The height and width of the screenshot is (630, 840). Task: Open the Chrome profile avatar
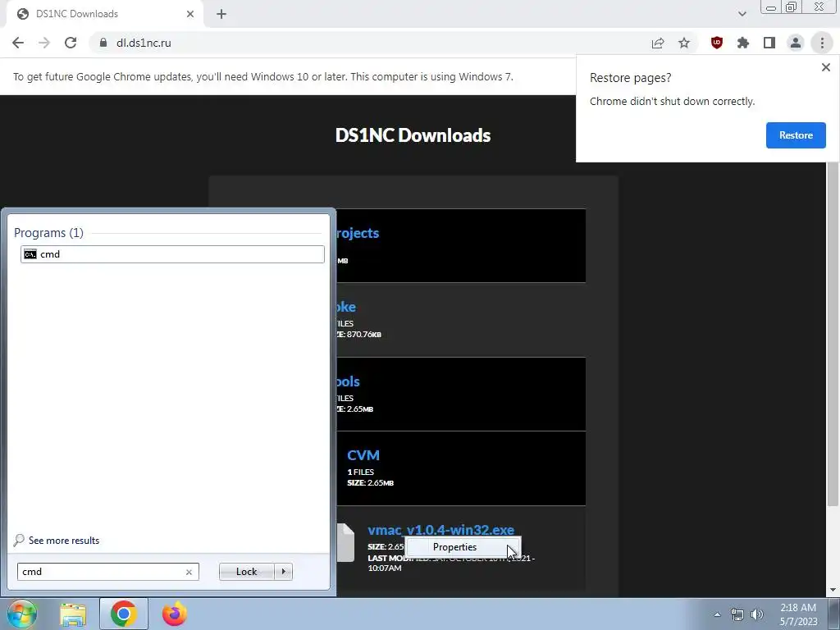tap(796, 43)
